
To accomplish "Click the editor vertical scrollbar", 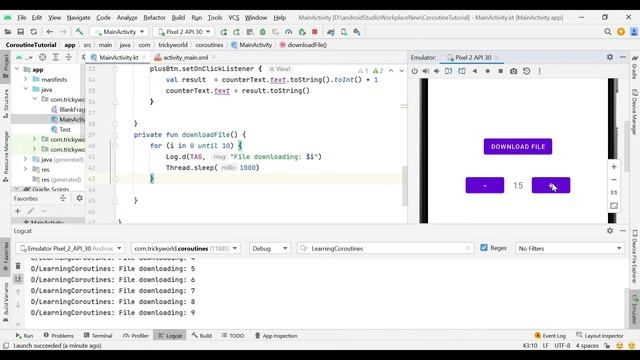I will (x=404, y=186).
